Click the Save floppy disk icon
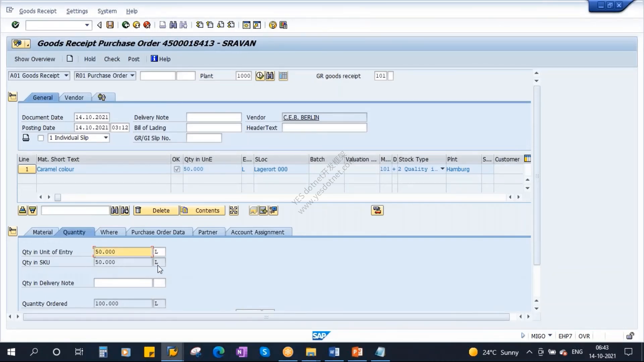The image size is (644, 362). click(x=110, y=25)
